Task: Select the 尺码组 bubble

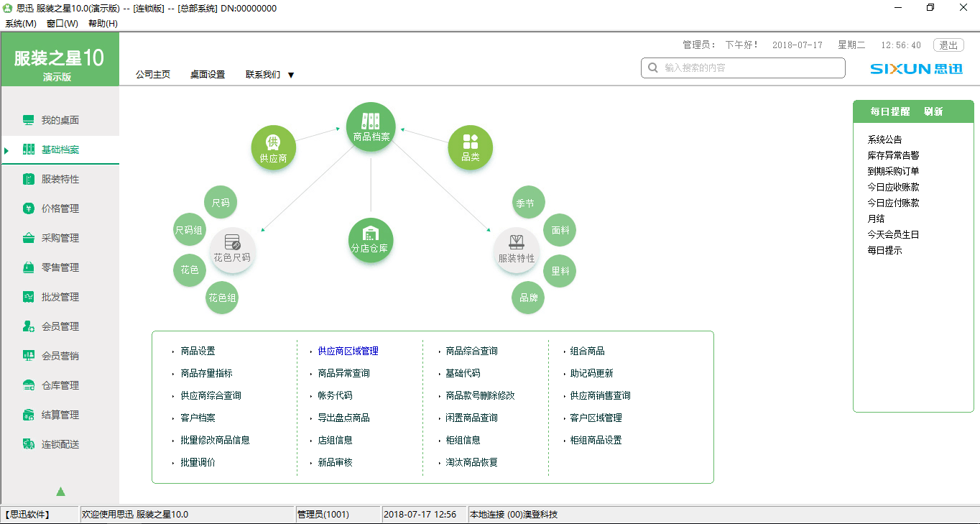Action: pyautogui.click(x=189, y=230)
